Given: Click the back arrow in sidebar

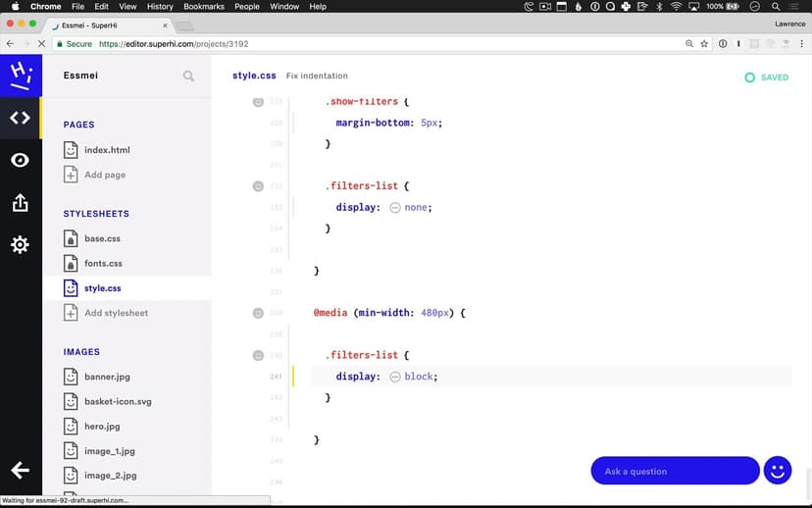Looking at the screenshot, I should coord(20,471).
